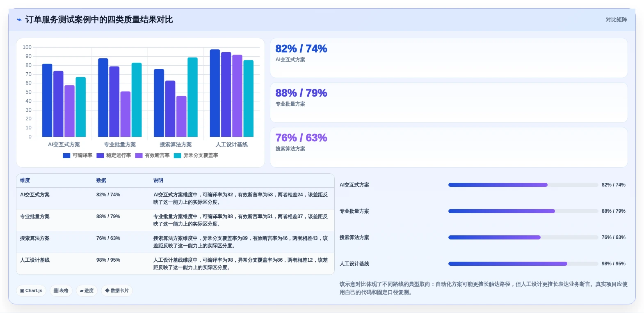Click the AI交互式方案 progress bar

click(523, 185)
